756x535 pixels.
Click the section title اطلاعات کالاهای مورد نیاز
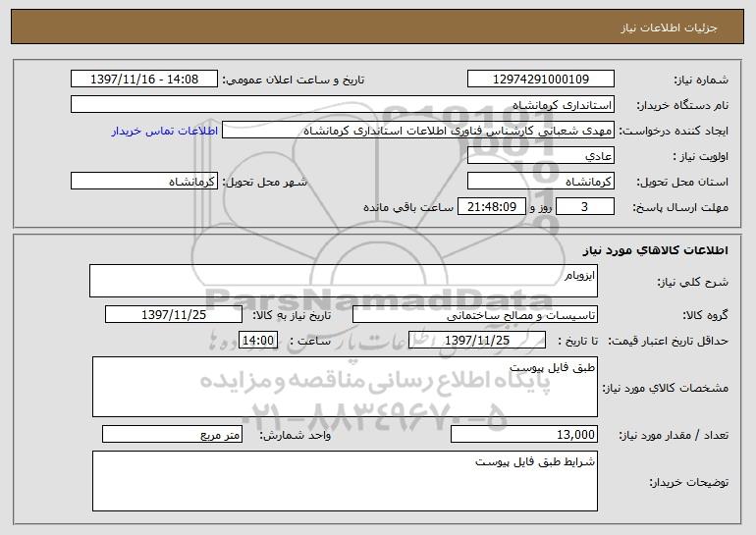coord(655,249)
